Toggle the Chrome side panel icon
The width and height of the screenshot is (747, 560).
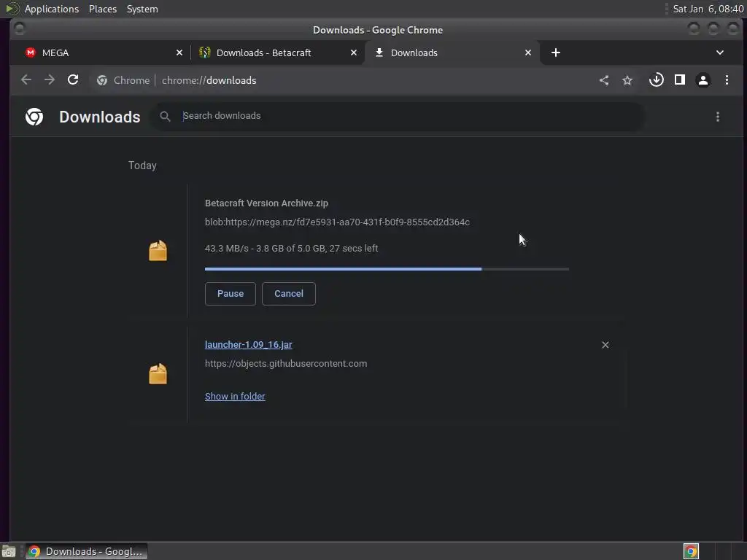pos(680,80)
